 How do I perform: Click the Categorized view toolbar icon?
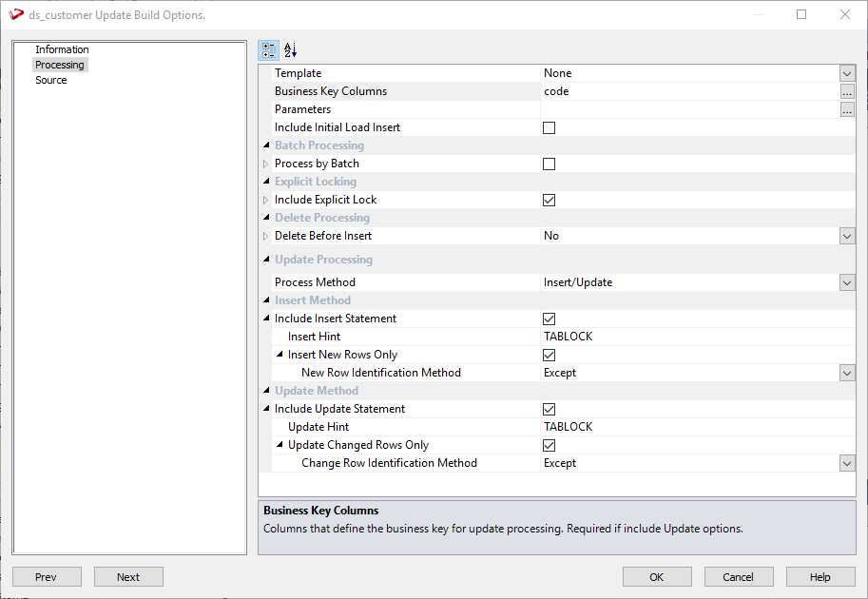coord(269,50)
